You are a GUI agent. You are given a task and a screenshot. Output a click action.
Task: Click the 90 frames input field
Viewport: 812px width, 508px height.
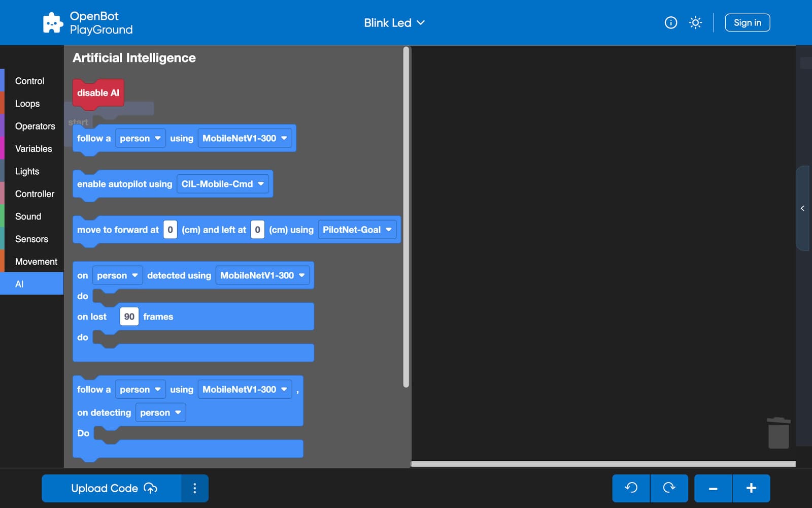tap(129, 316)
